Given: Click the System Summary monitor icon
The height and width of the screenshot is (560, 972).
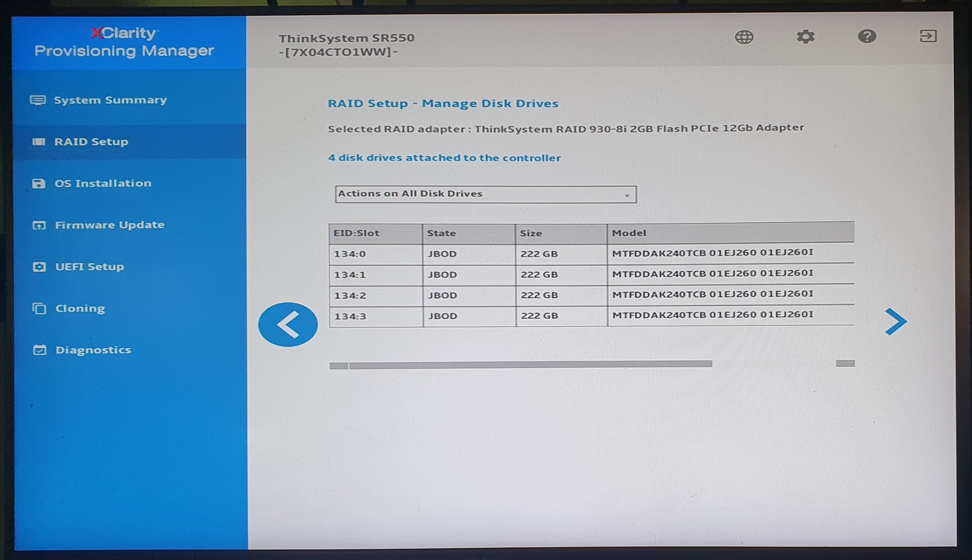Looking at the screenshot, I should pyautogui.click(x=38, y=100).
